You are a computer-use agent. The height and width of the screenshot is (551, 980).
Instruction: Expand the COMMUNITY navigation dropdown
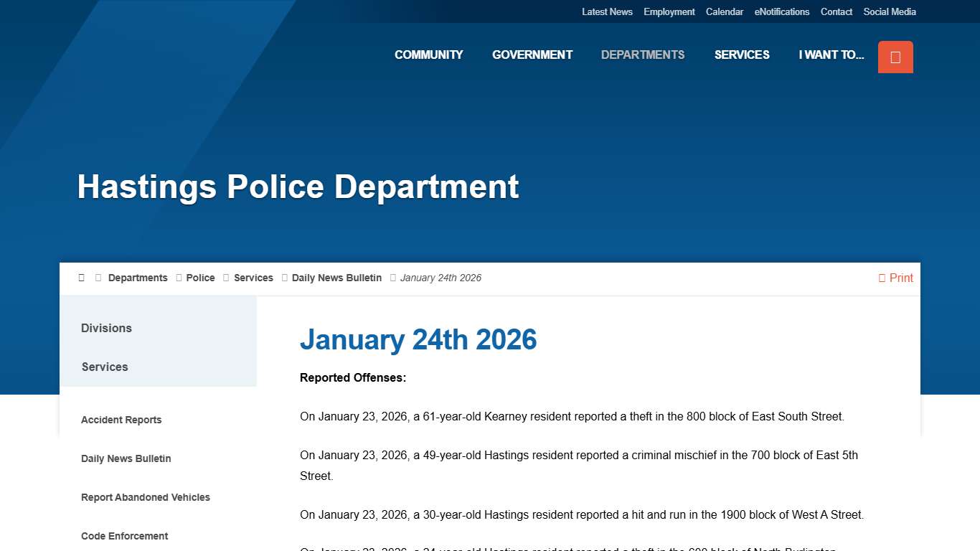428,55
